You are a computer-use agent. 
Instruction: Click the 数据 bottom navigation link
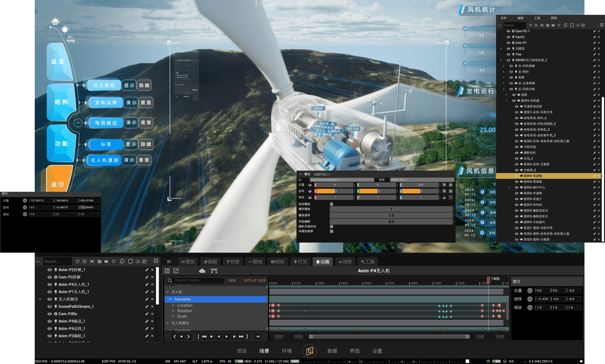tap(332, 351)
